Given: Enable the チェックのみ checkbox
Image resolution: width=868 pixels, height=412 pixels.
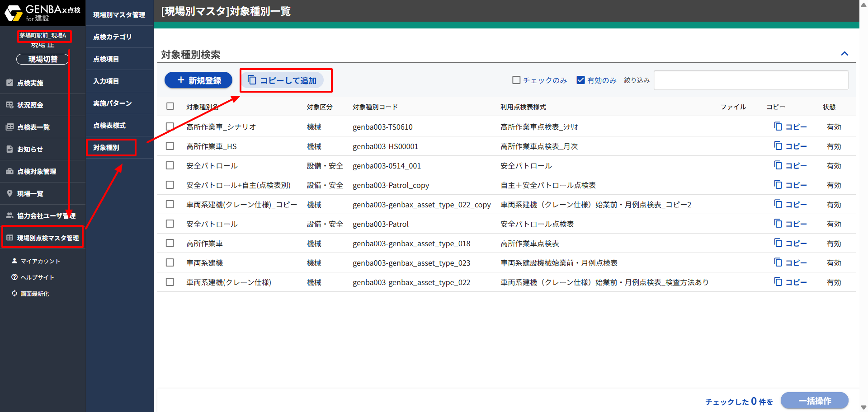Looking at the screenshot, I should point(516,80).
